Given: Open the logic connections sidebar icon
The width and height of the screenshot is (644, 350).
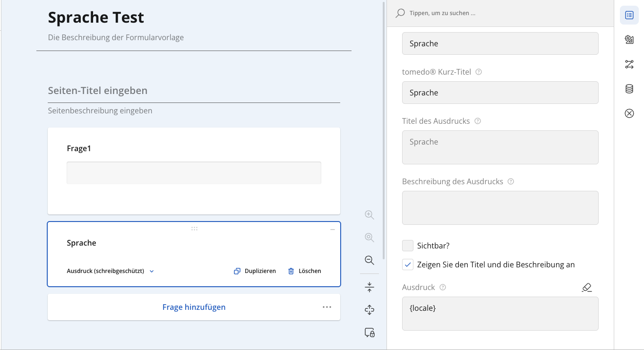Looking at the screenshot, I should 629,64.
